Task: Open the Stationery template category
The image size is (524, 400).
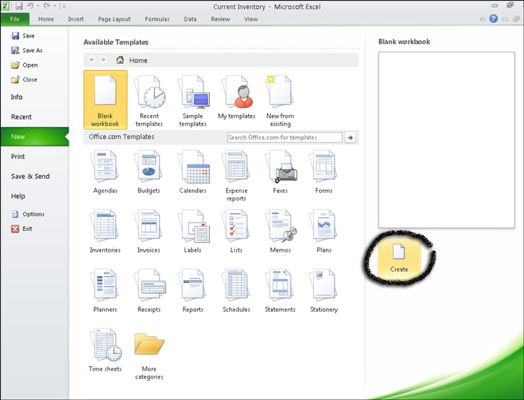Action: [x=324, y=291]
